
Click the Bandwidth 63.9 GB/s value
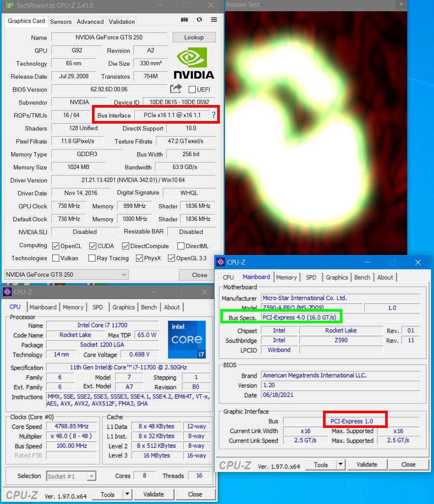pos(185,167)
